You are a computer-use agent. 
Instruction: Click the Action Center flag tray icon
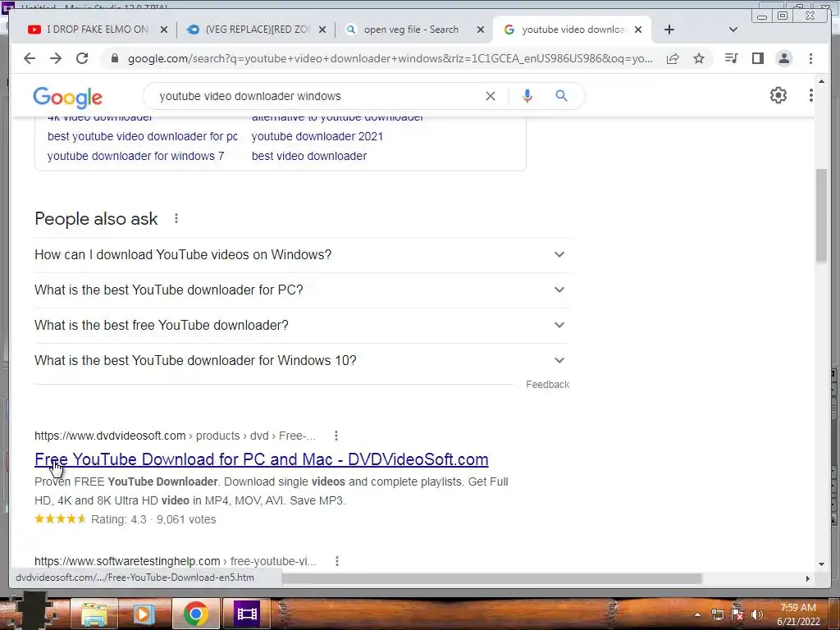coord(737,614)
